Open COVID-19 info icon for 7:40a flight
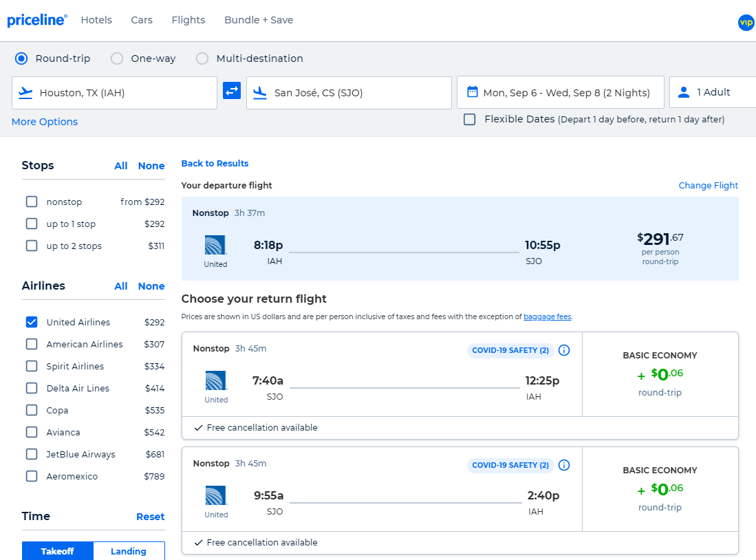This screenshot has height=560, width=756. 564,350
